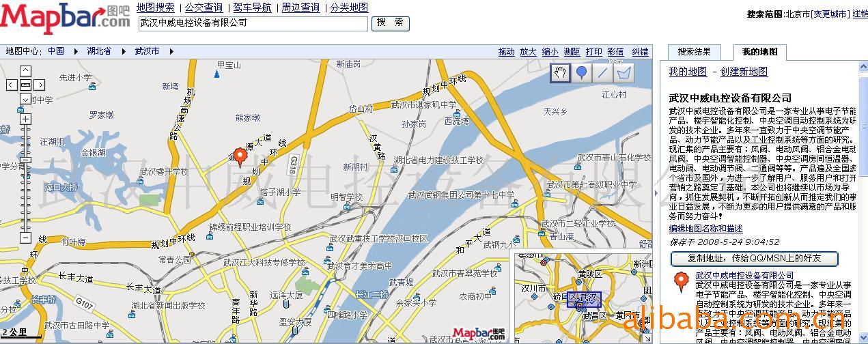Click the 武汉市 breadcrumb
Viewport: 868px width, 344px height.
click(x=147, y=51)
